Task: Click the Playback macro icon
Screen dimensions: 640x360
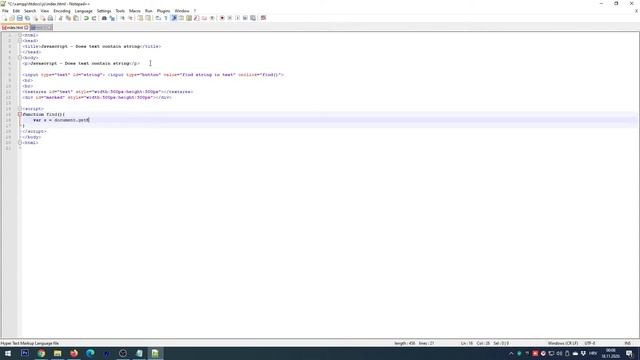Action: point(238,18)
